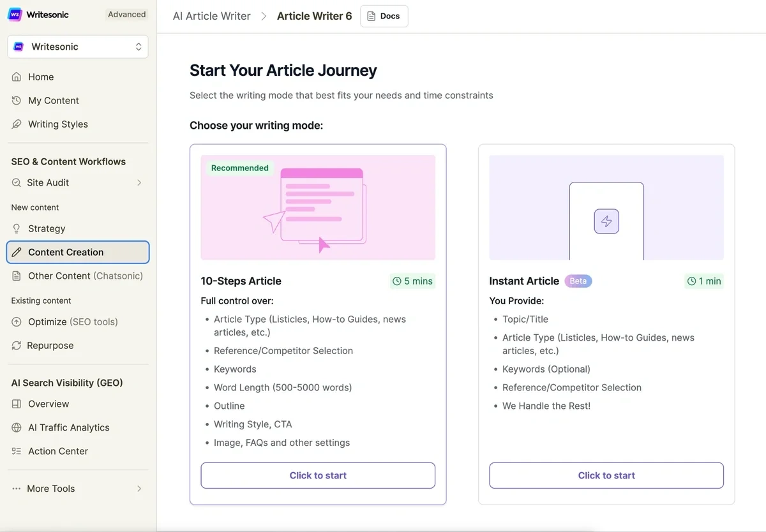Viewport: 766px width, 532px height.
Task: Click the AI Search Visibility (GEO) heading
Action: tap(67, 383)
